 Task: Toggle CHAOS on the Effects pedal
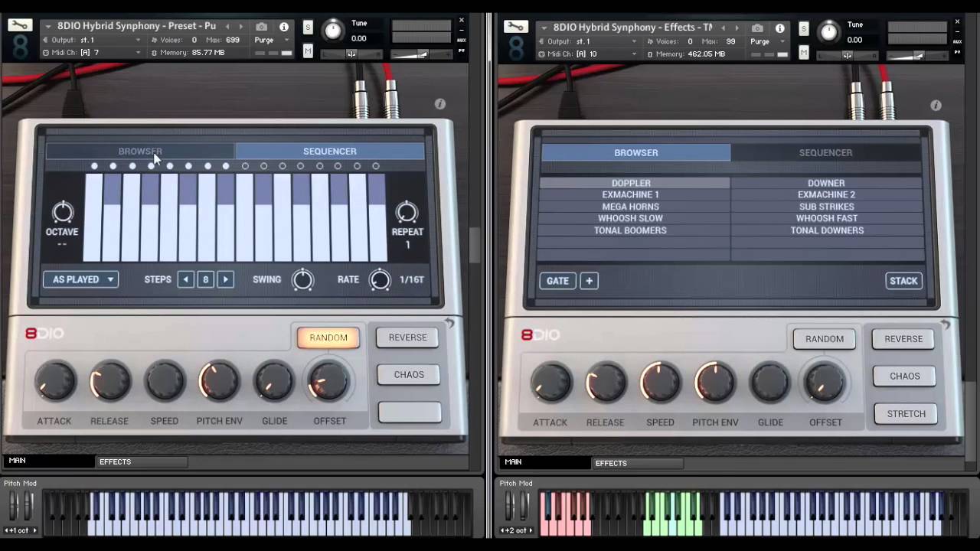[904, 376]
